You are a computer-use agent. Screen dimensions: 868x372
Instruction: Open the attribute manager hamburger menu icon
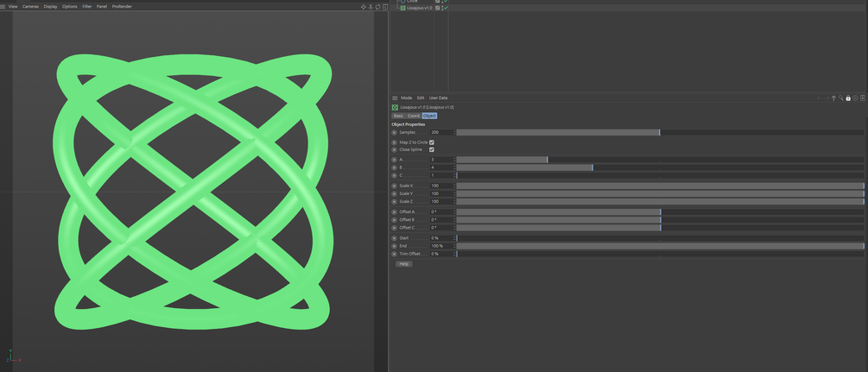[396, 98]
